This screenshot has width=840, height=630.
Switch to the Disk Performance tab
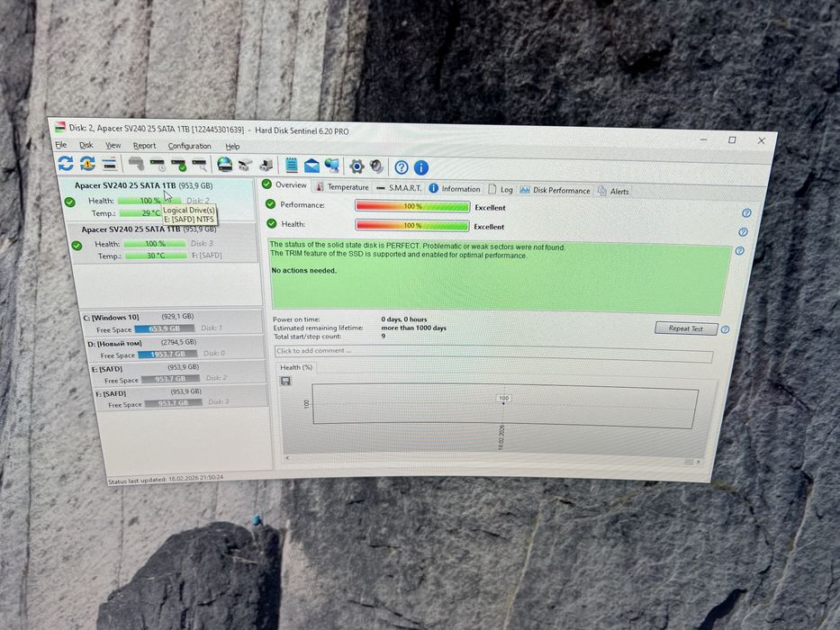(x=555, y=190)
